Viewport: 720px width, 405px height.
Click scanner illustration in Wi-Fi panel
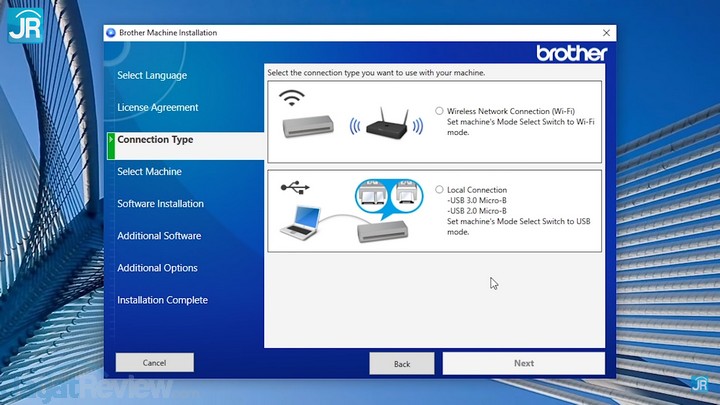tap(308, 126)
